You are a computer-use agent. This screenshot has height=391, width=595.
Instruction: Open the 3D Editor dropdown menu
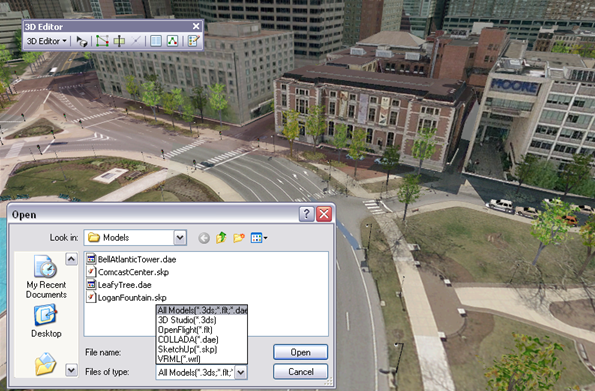[x=47, y=41]
